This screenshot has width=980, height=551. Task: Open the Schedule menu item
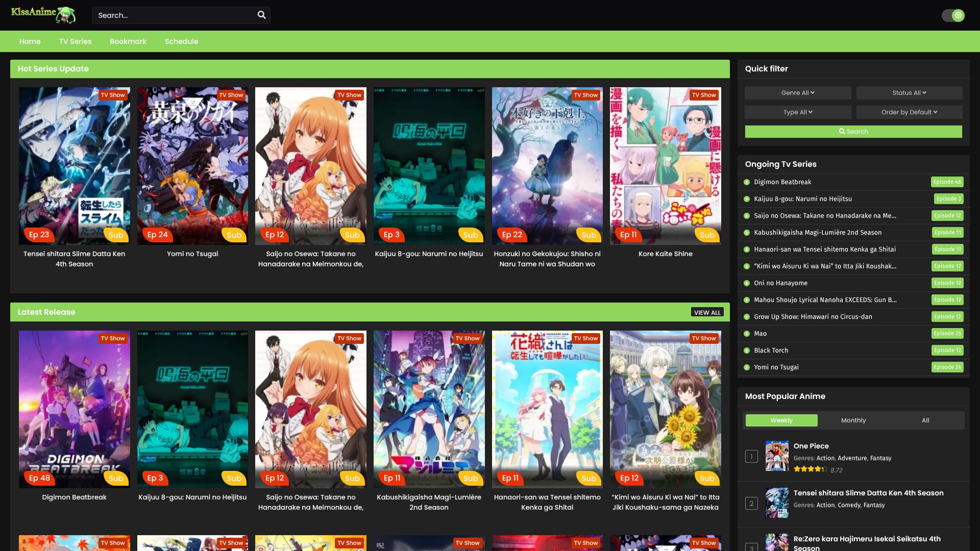click(x=181, y=41)
